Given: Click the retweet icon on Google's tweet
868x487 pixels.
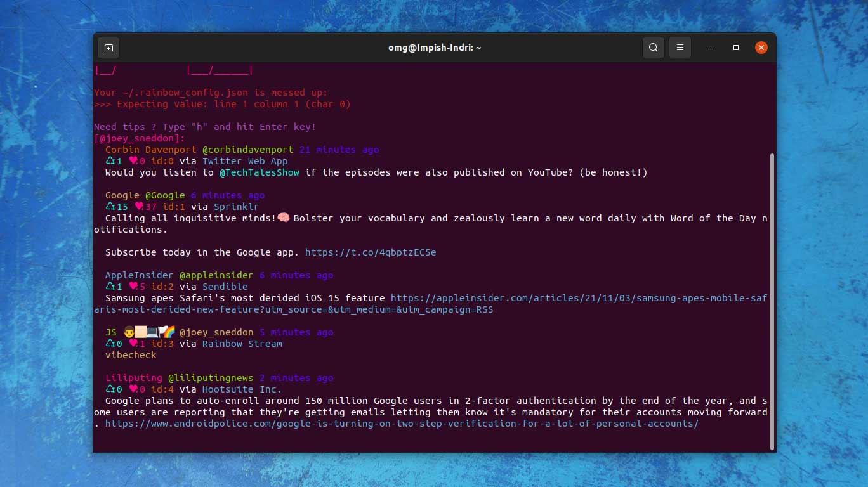Looking at the screenshot, I should pyautogui.click(x=110, y=207).
